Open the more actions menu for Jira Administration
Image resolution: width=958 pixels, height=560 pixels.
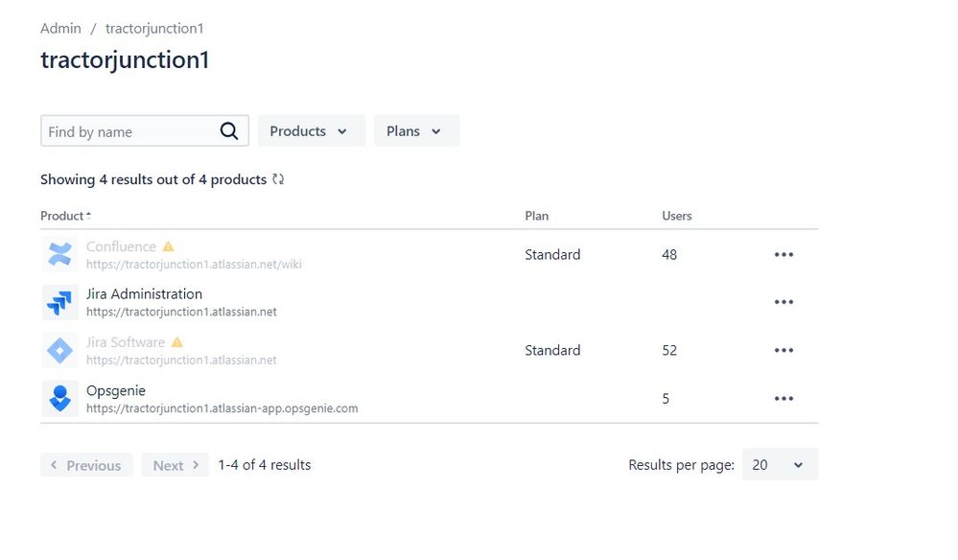point(783,302)
